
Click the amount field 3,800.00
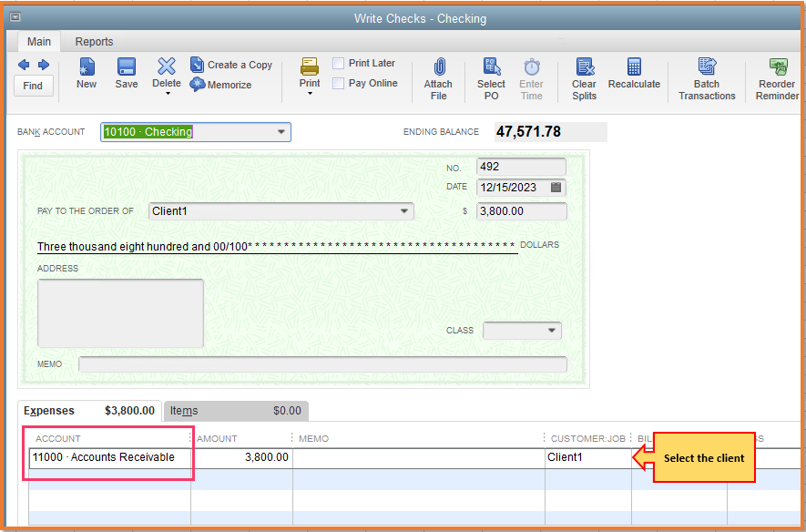(x=522, y=211)
